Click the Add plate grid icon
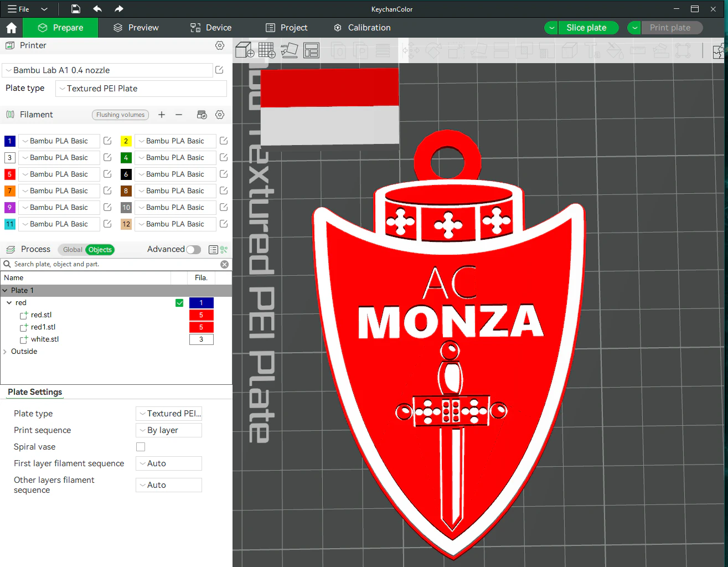Image resolution: width=728 pixels, height=567 pixels. (x=267, y=50)
